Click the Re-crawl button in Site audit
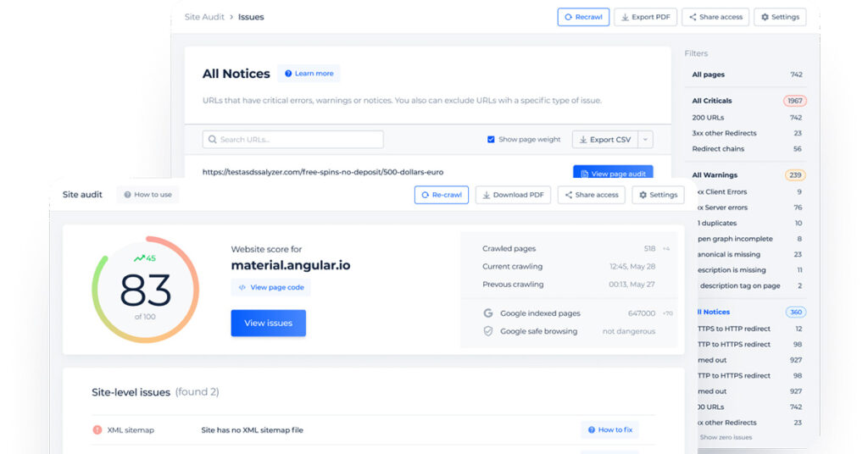Viewport: 868px width, 454px height. click(x=441, y=195)
